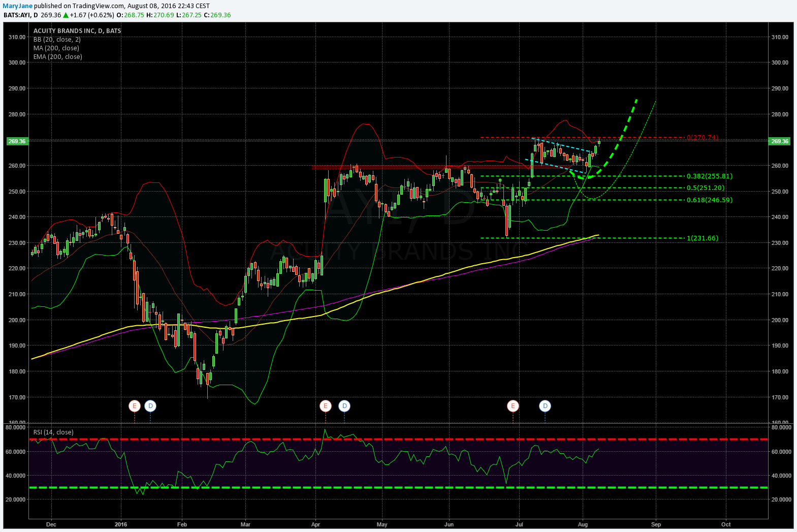Click 170.00 on the right price axis

point(780,397)
